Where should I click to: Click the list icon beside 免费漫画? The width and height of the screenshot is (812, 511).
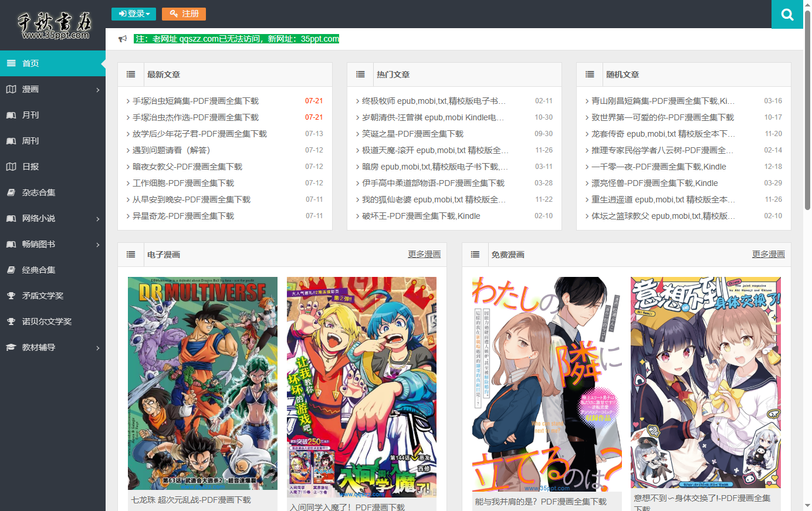[475, 255]
